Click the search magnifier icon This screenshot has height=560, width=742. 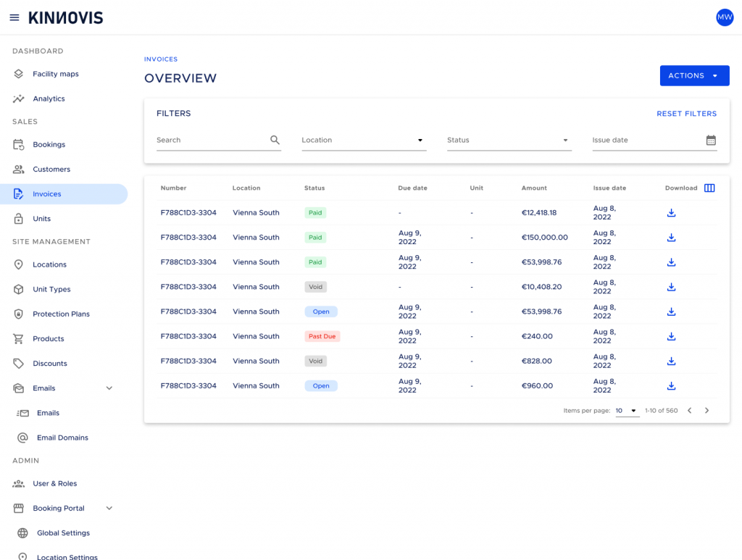[275, 140]
